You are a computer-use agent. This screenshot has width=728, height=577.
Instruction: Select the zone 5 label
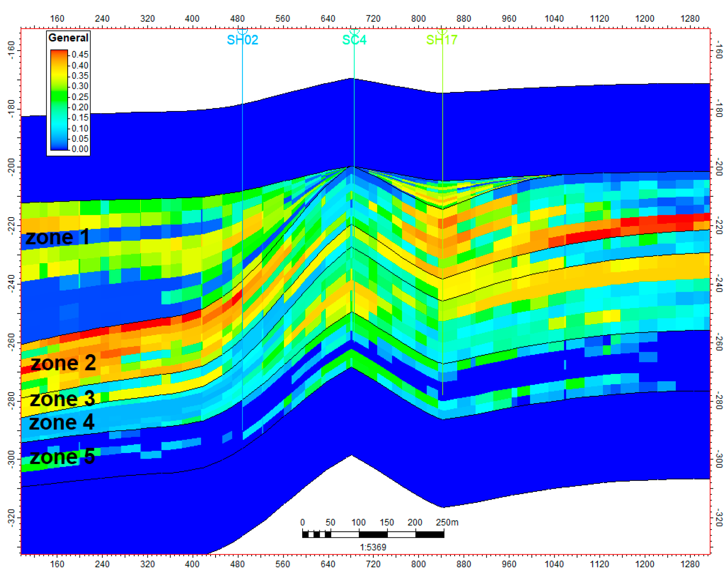[x=62, y=457]
